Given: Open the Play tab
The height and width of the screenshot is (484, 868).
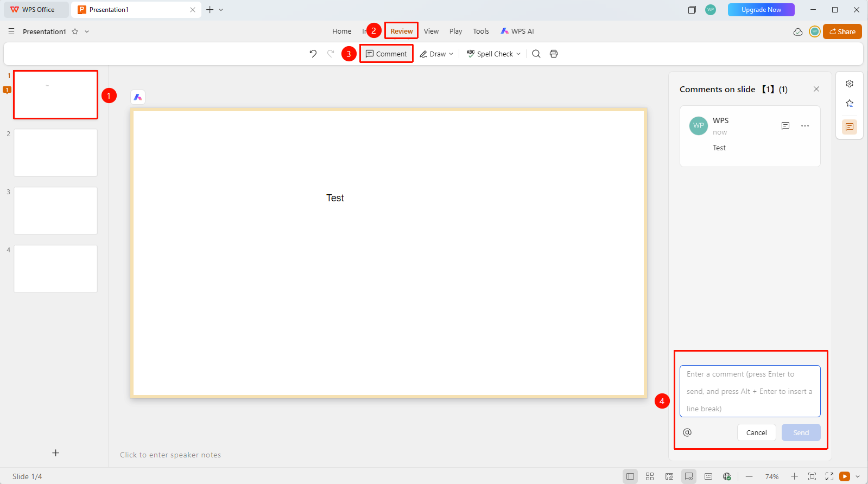Looking at the screenshot, I should point(456,31).
